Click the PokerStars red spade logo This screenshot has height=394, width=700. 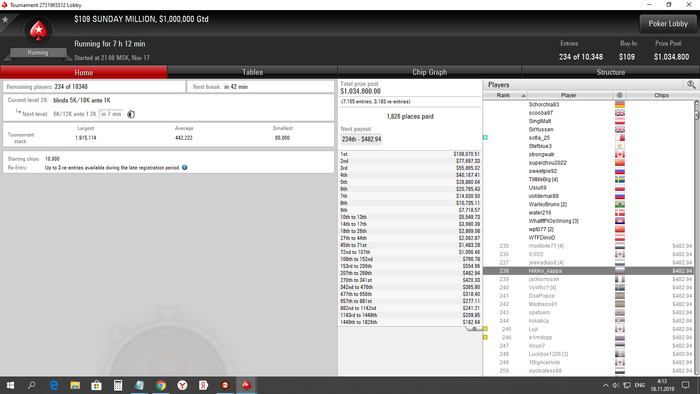[x=38, y=31]
